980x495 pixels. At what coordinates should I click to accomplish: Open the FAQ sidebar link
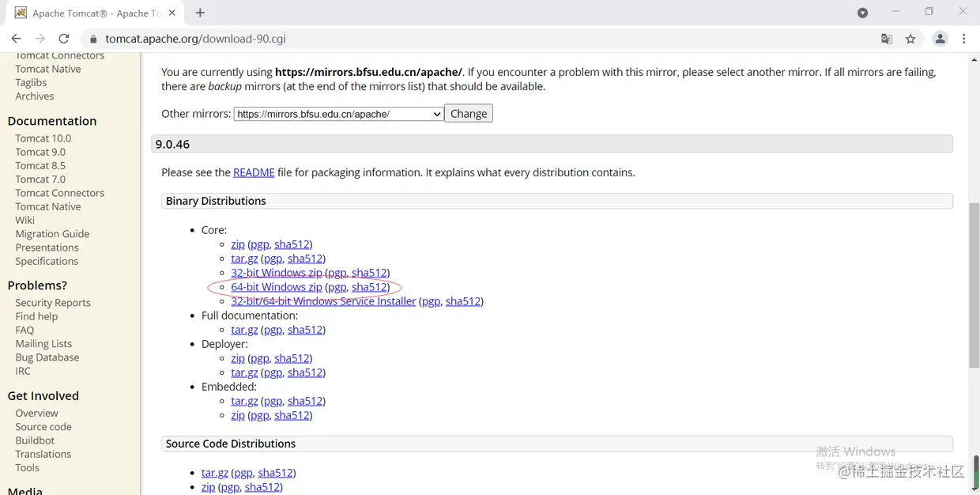(24, 330)
